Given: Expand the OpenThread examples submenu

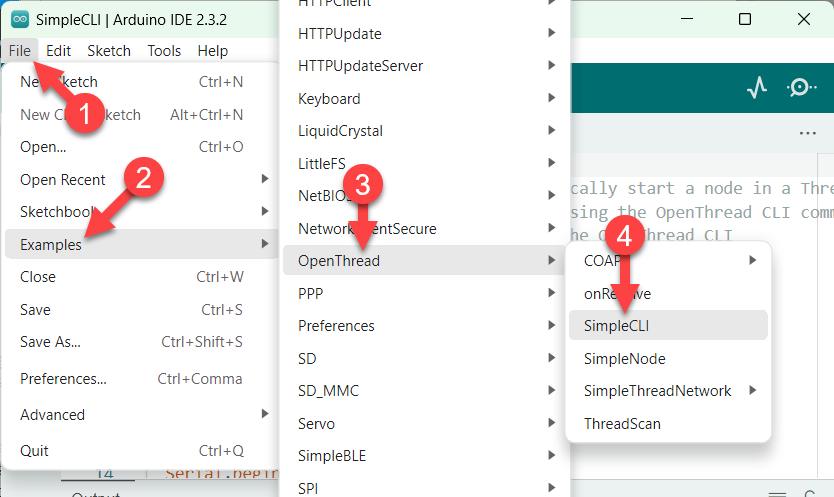Looking at the screenshot, I should tap(339, 261).
